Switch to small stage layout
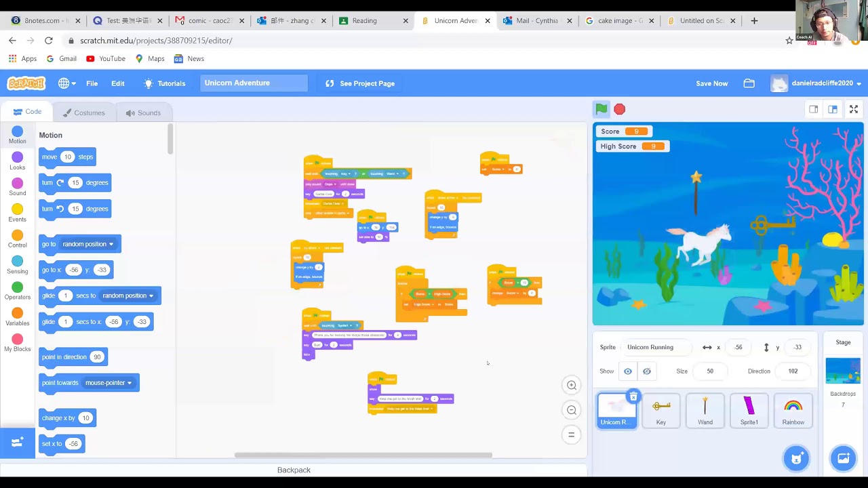 814,109
